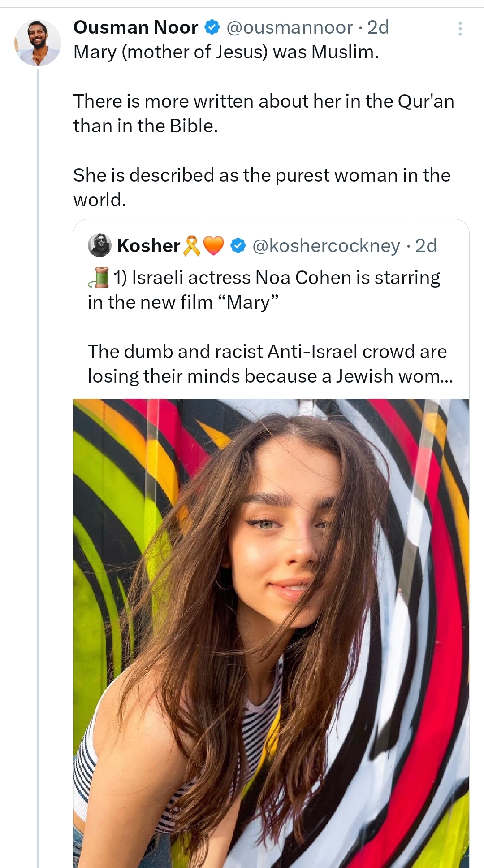Click the yellow ribbon emoji next to Kosher
The width and height of the screenshot is (484, 868).
pos(192,246)
